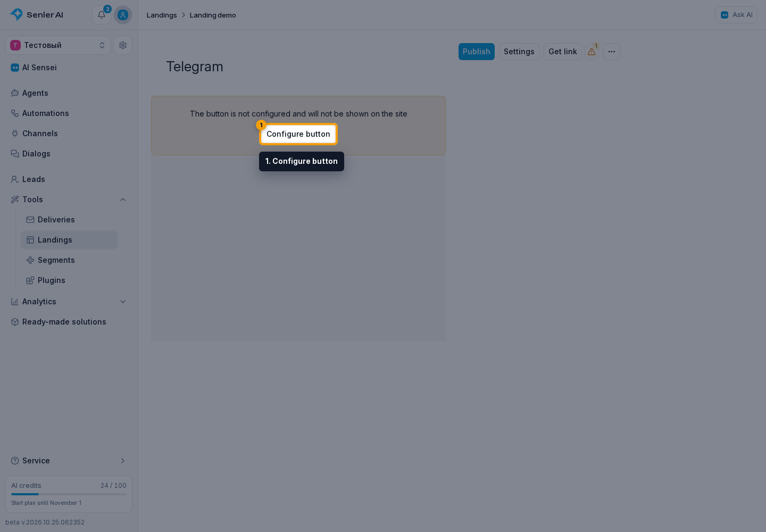Click the Configure button
The image size is (766, 532).
point(298,134)
